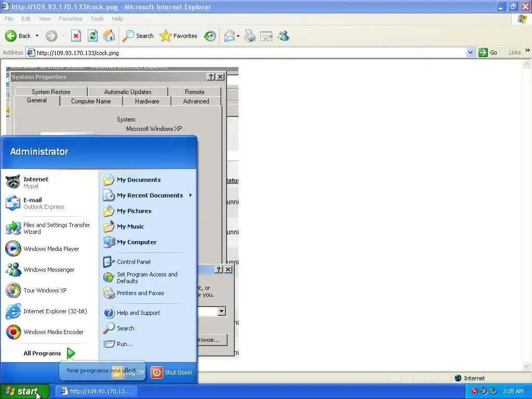
Task: Click vertical scrollbar down arrow
Action: (x=527, y=365)
